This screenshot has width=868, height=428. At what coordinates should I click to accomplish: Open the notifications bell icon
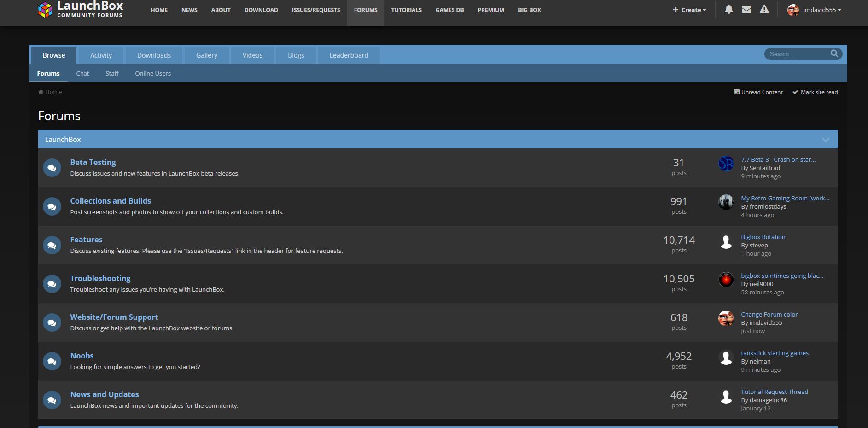point(728,9)
